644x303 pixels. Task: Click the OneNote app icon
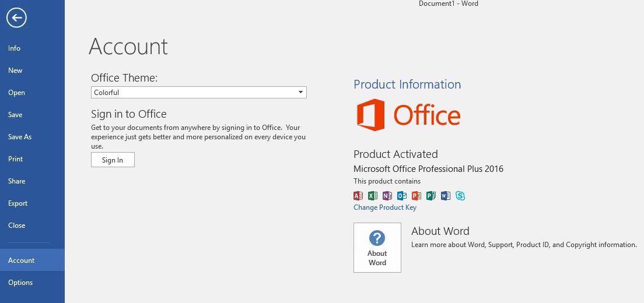pos(387,196)
